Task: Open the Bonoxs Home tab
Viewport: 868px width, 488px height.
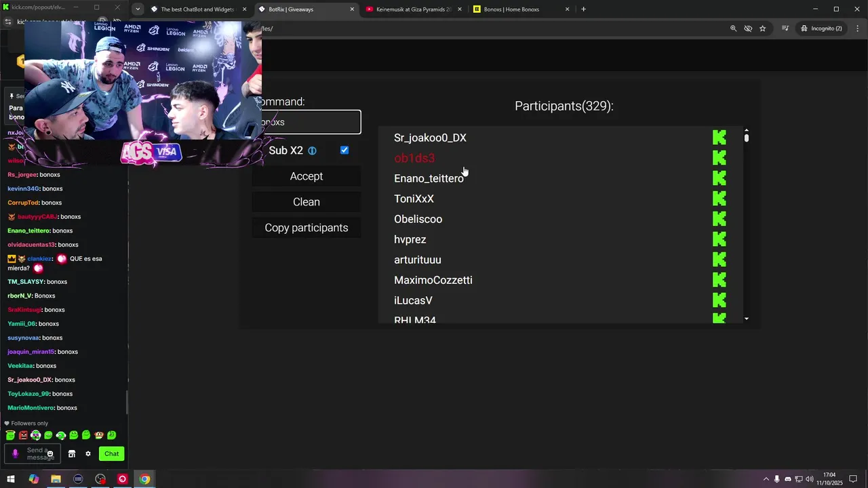Action: pyautogui.click(x=521, y=9)
